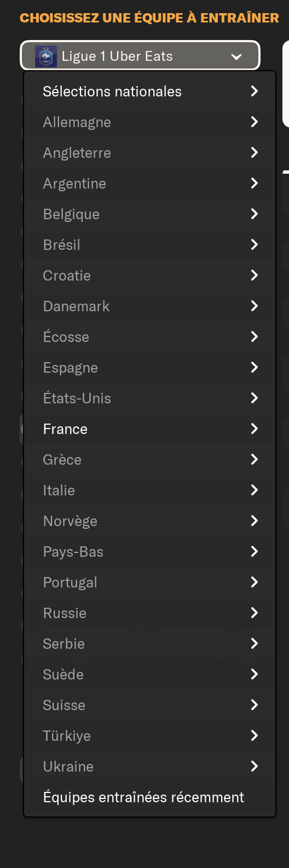Open the Ligue 1 Uber Eats dropdown arrow
The width and height of the screenshot is (289, 868).
(236, 56)
